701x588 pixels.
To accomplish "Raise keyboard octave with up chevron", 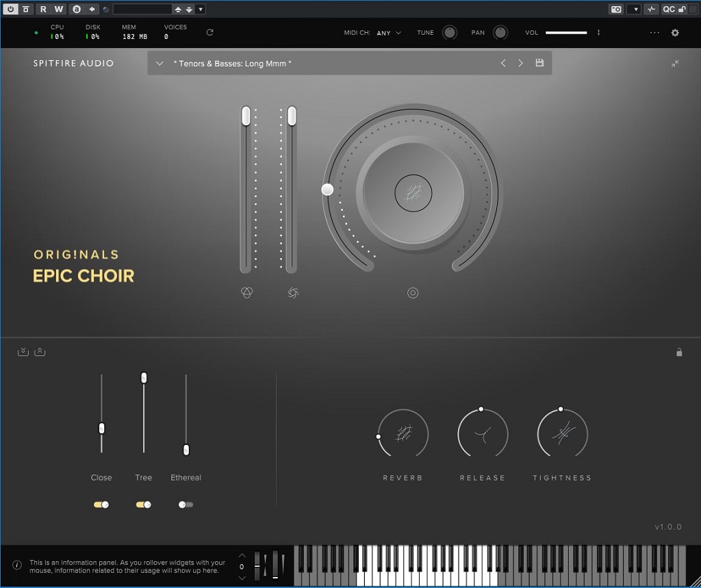I will [x=242, y=555].
